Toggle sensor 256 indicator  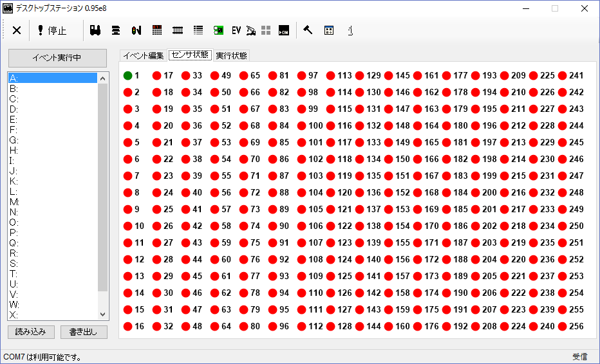[x=562, y=327]
